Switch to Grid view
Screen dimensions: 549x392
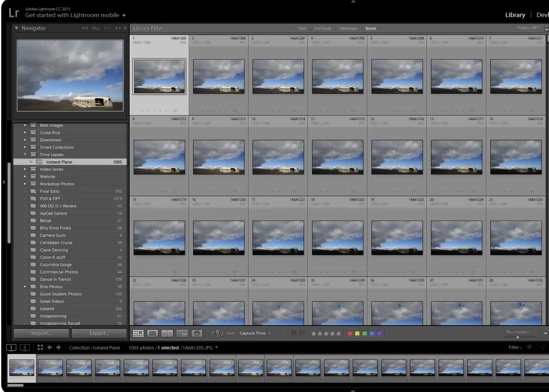coord(138,333)
